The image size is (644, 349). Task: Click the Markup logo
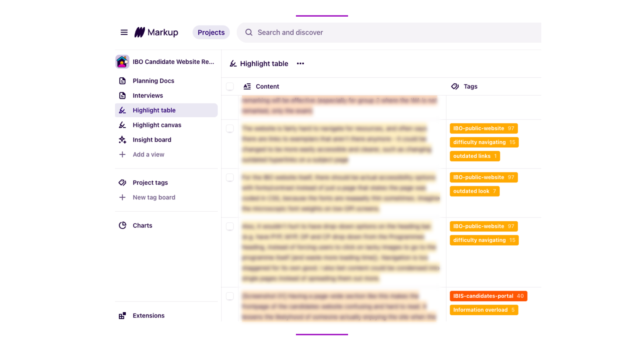click(156, 33)
